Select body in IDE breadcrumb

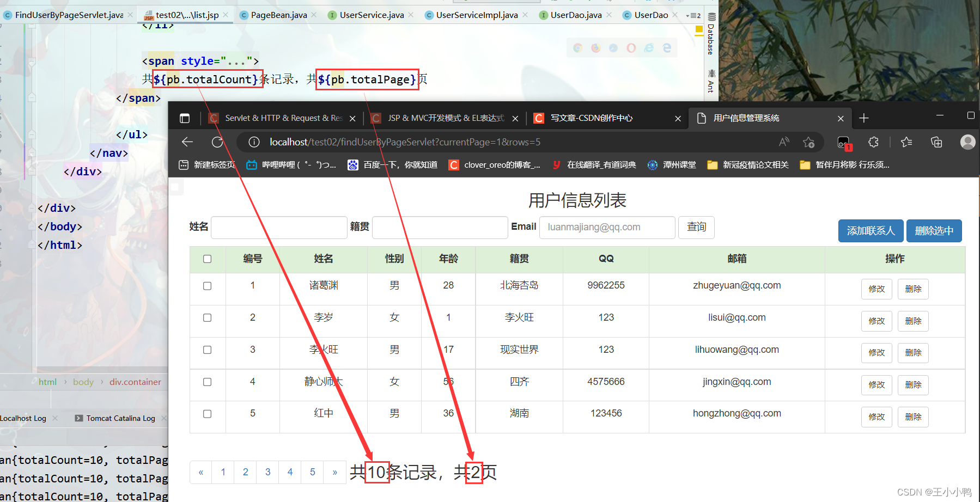tap(83, 382)
